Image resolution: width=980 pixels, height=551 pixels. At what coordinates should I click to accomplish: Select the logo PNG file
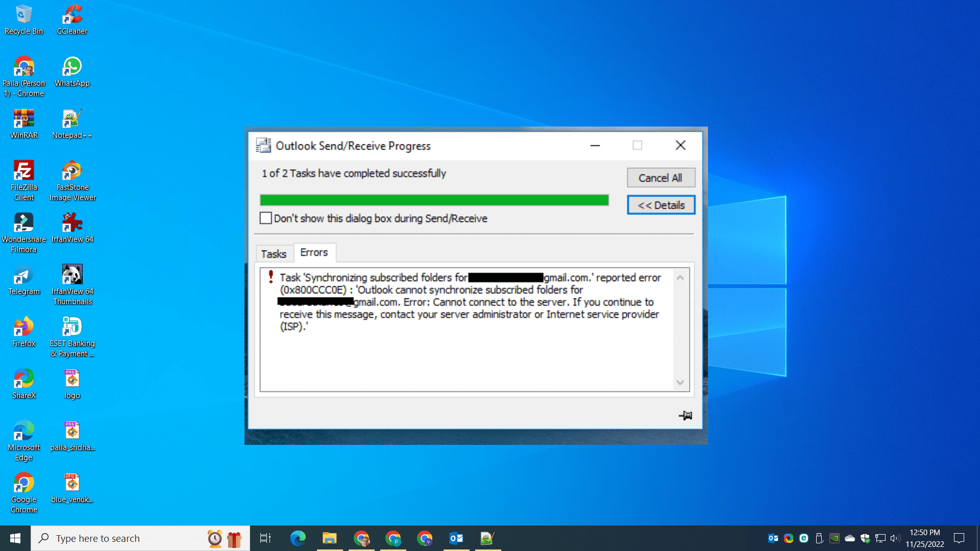72,384
